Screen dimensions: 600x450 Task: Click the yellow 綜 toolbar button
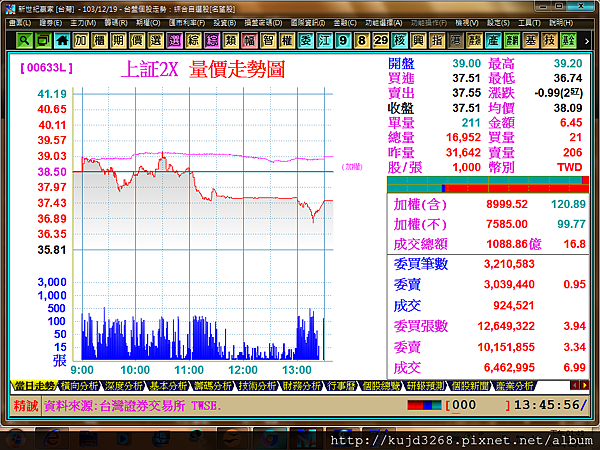coord(193,40)
